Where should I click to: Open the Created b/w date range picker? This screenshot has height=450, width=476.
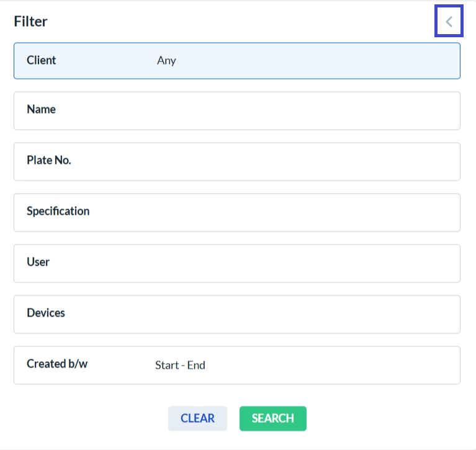click(298, 365)
